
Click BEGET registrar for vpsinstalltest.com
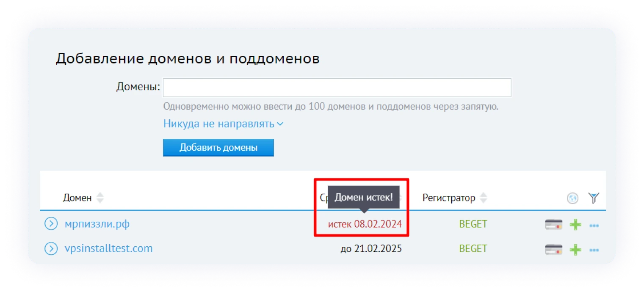pyautogui.click(x=473, y=248)
